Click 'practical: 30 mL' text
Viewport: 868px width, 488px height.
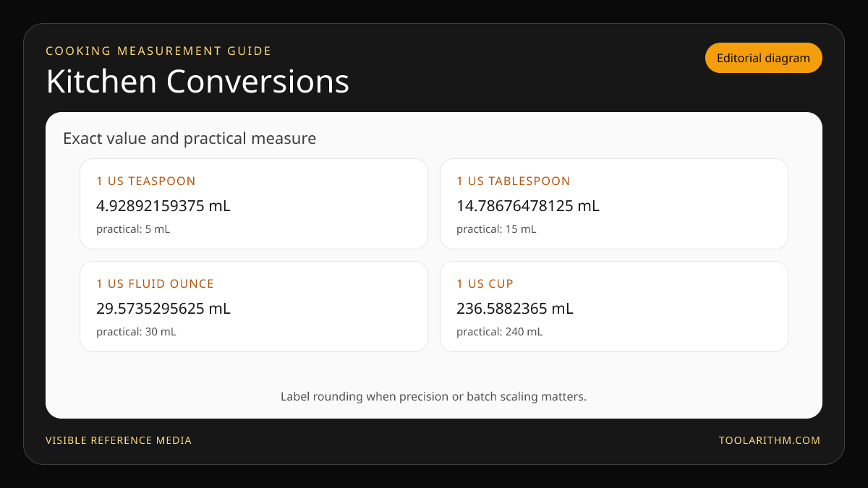(x=136, y=332)
